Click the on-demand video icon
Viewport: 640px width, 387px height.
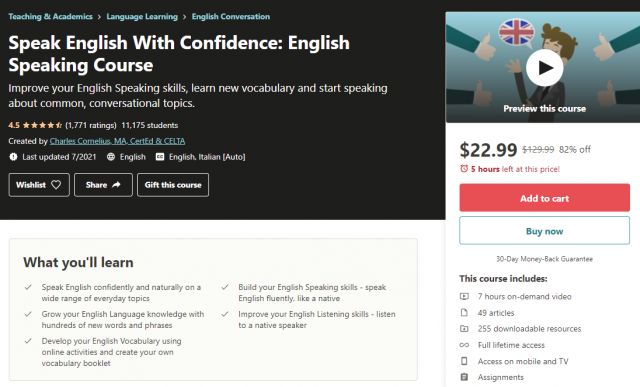point(464,296)
